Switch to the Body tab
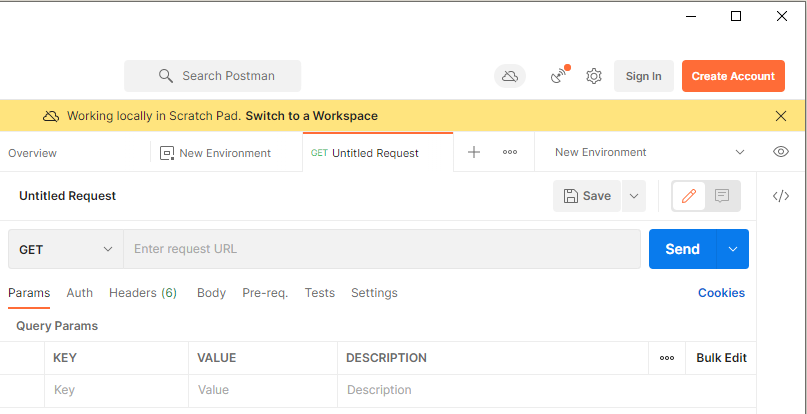Viewport: 807px width, 414px height. [x=212, y=293]
